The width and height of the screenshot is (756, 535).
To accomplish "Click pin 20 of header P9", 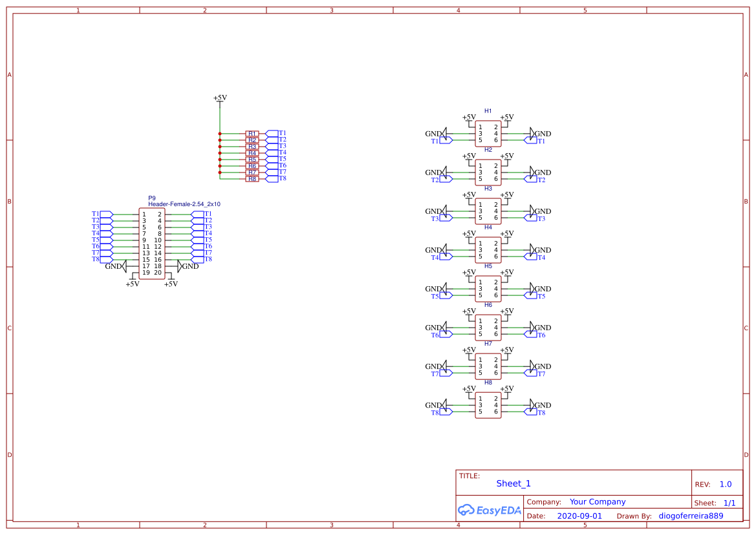I will pyautogui.click(x=158, y=273).
